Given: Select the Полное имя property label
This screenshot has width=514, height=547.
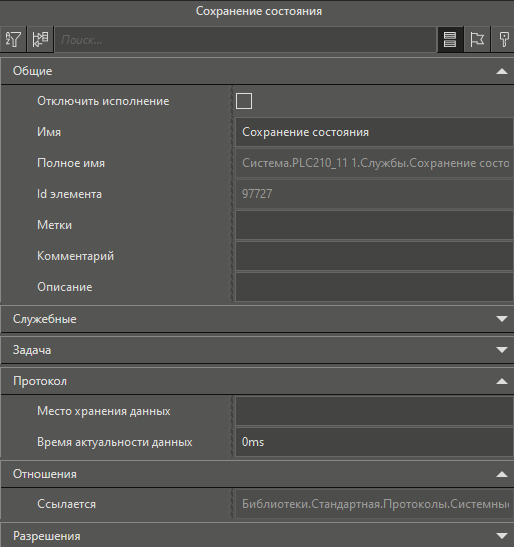Looking at the screenshot, I should tap(71, 163).
